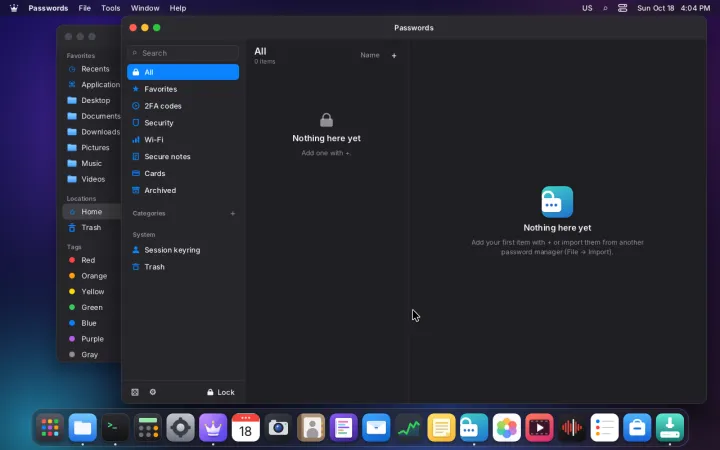Click the US keyboard layout indicator
This screenshot has height=450, width=720.
pos(587,8)
